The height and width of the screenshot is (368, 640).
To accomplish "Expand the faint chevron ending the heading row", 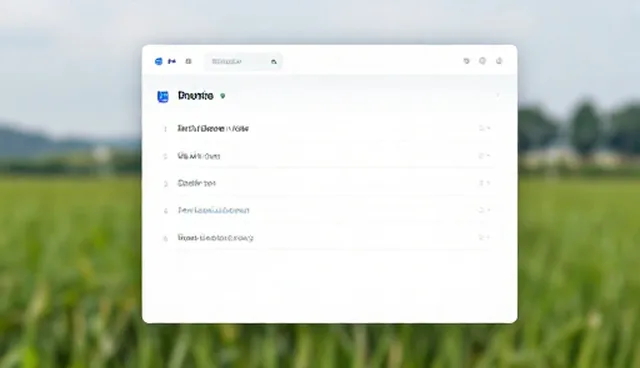I will [498, 95].
